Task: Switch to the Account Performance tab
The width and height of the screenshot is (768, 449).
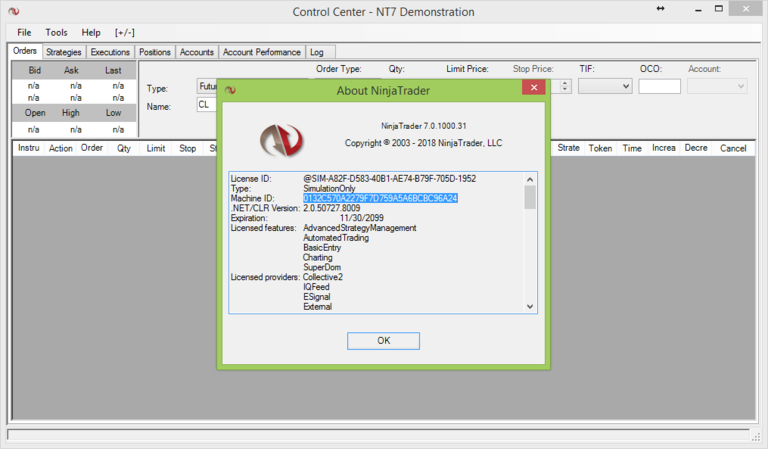Action: click(261, 52)
